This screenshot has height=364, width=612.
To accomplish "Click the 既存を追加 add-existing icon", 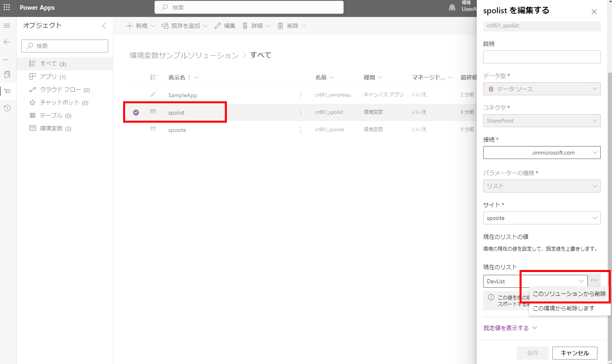I will [x=165, y=25].
